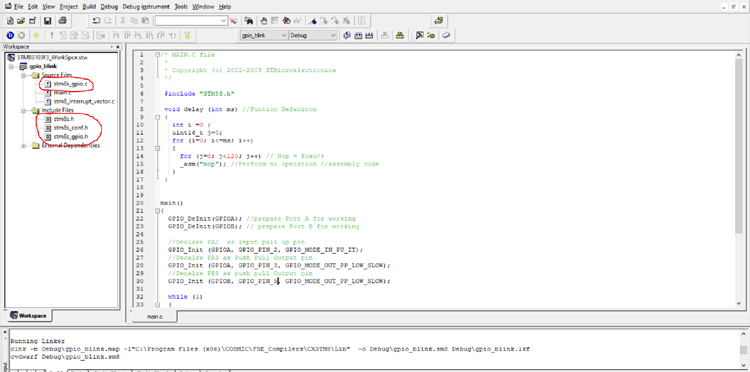
Task: Click the Copy icon in toolbar
Action: pos(134,21)
